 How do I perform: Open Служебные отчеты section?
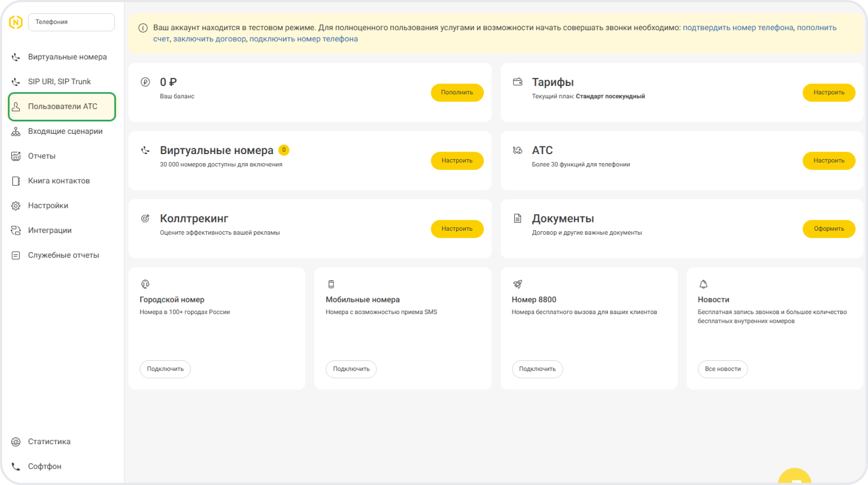63,255
